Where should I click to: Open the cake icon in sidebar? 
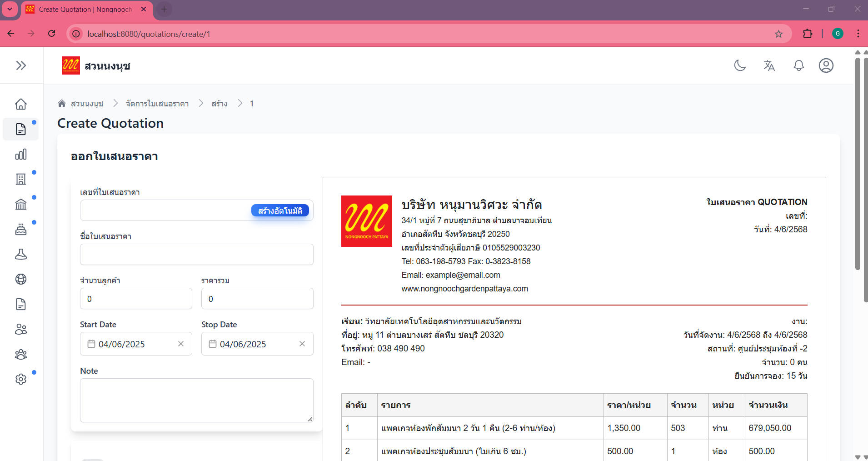coord(21,229)
